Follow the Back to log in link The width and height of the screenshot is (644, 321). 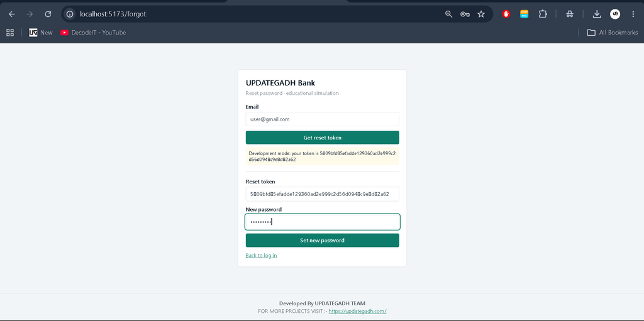click(x=261, y=255)
